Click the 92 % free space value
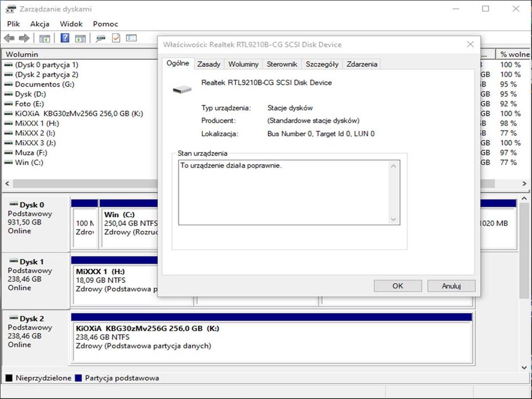The image size is (532, 399). tap(508, 104)
